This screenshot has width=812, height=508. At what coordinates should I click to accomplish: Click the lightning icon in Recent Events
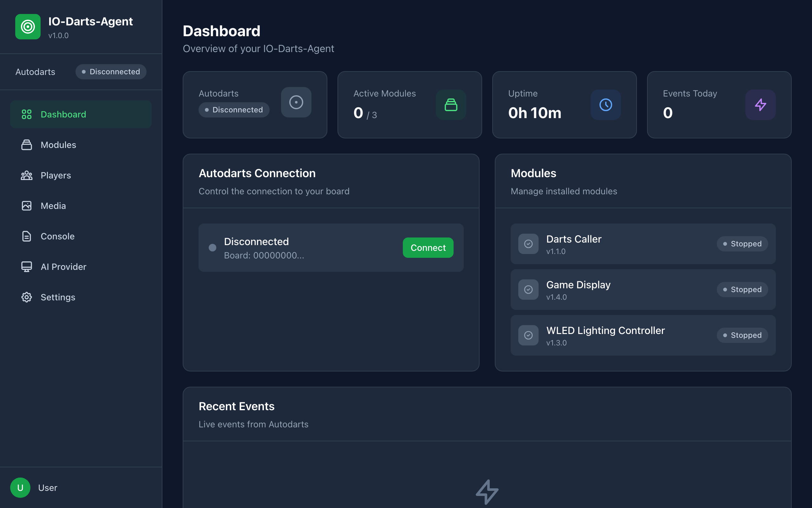pos(487,492)
